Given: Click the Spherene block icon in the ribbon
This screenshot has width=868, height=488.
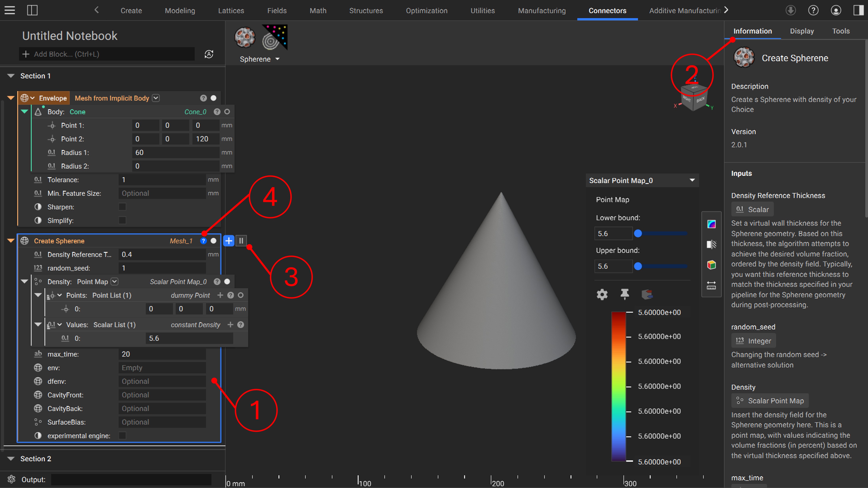Looking at the screenshot, I should point(245,37).
